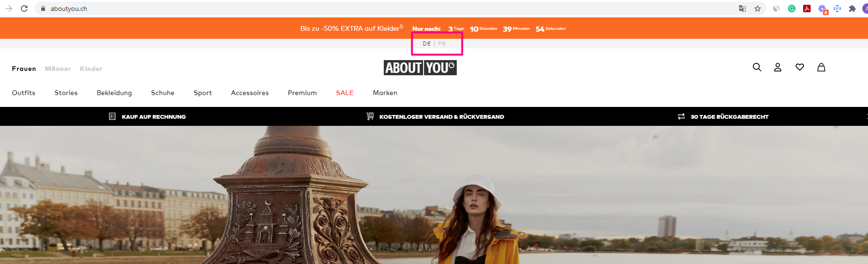Viewport: 868px width, 264px height.
Task: Switch to the Kinder section
Action: pyautogui.click(x=91, y=69)
